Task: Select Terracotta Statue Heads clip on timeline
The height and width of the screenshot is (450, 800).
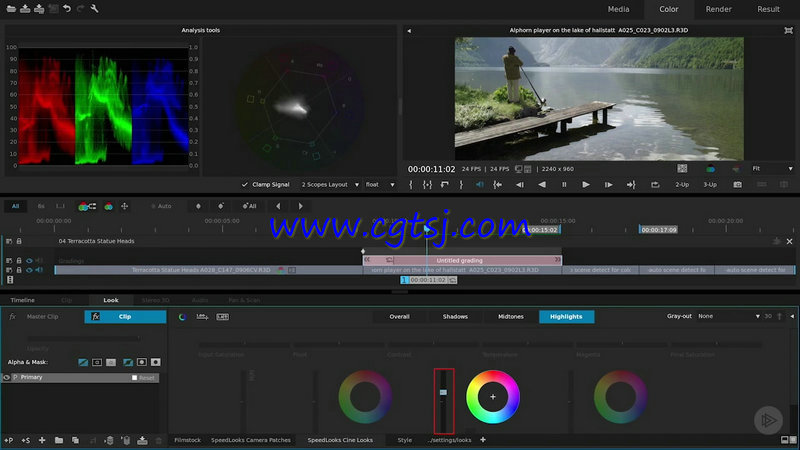Action: coord(208,270)
